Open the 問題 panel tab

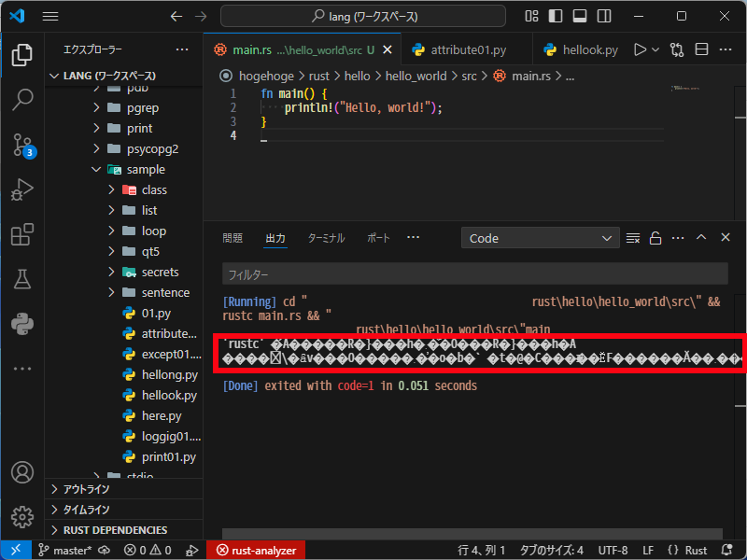coord(233,238)
